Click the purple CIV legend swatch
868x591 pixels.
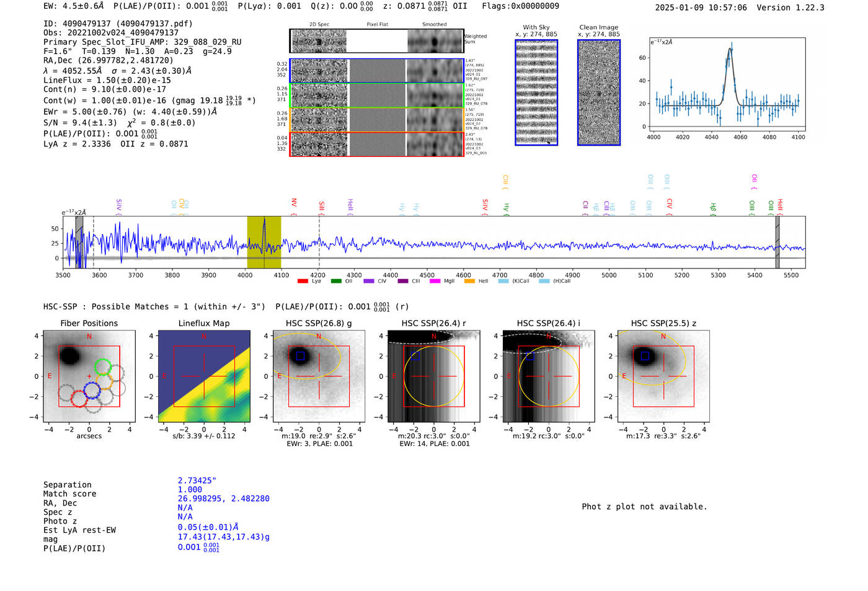369,281
